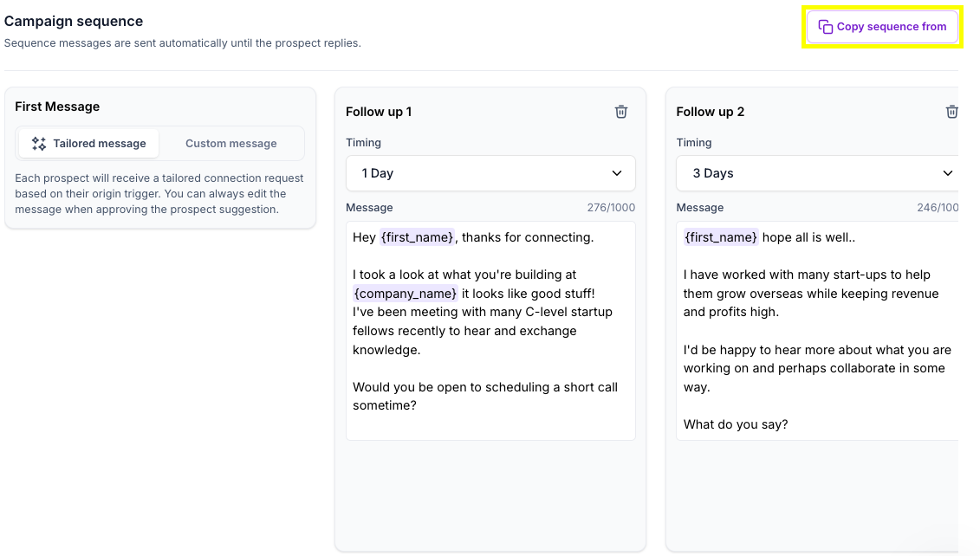Click Follow up 2 trash icon
Image resolution: width=980 pixels, height=556 pixels.
pos(951,112)
